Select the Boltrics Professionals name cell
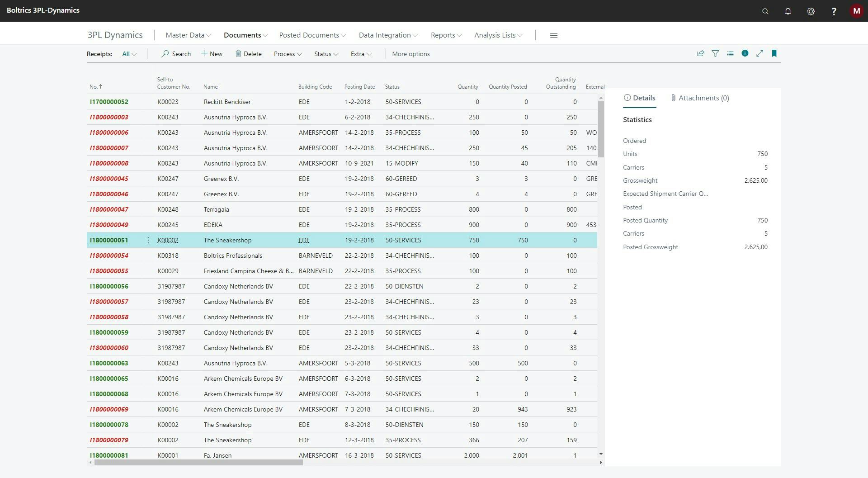The image size is (868, 478). (233, 256)
